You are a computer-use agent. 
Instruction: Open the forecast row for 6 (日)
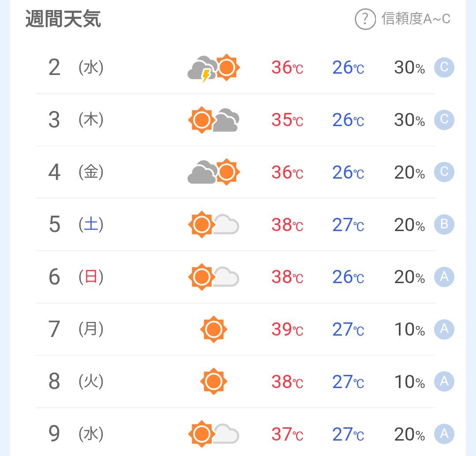click(x=235, y=277)
